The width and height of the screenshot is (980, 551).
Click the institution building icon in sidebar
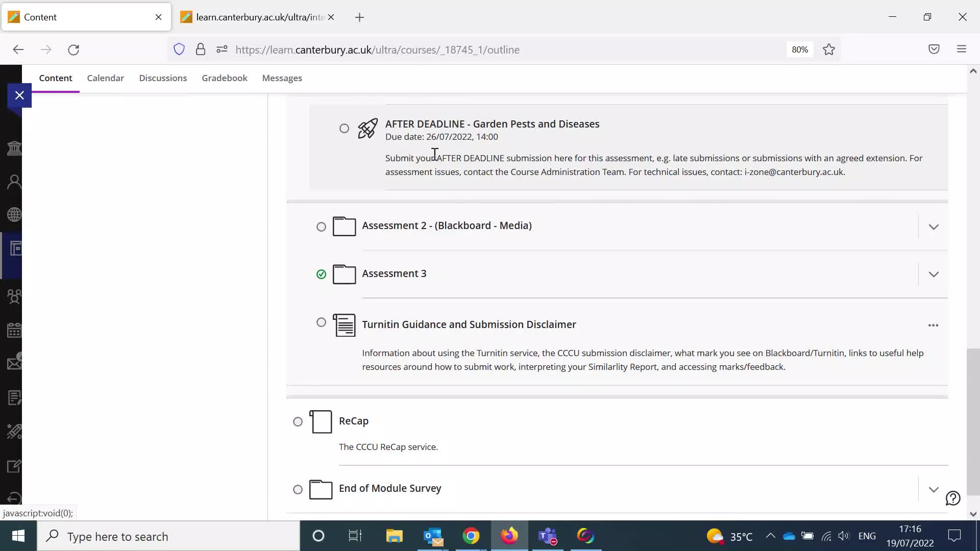pos(14,148)
